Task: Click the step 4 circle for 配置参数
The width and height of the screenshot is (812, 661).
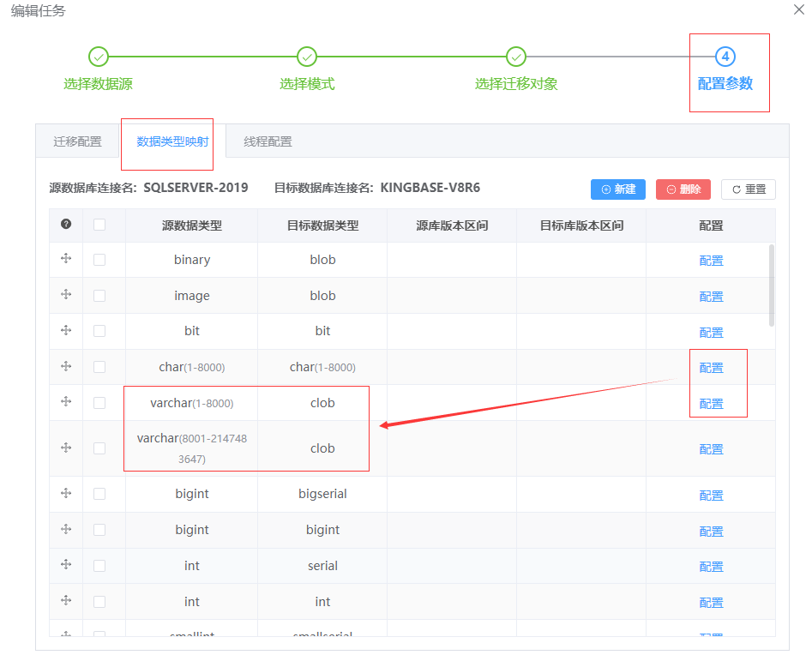Action: [725, 57]
